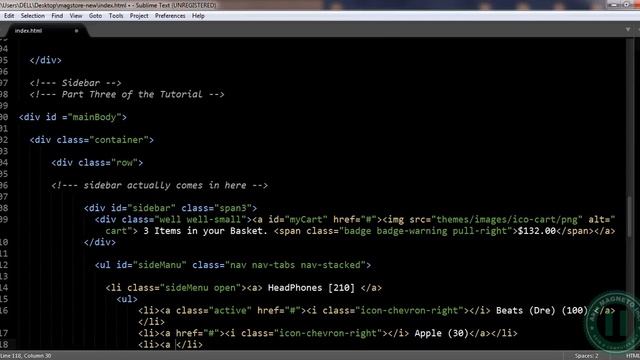
Task: Click the 'Line 118, Column 30' status text
Action: click(26, 356)
